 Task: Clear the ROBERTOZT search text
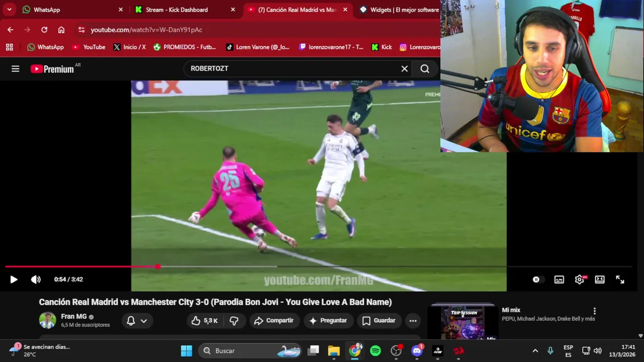[x=405, y=69]
